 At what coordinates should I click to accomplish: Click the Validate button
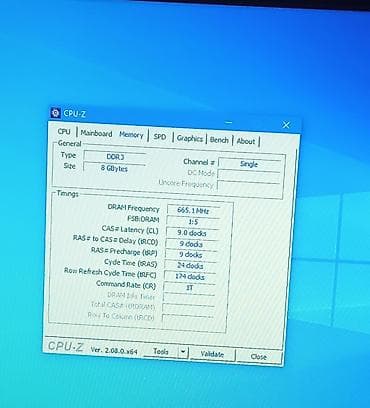(x=212, y=354)
